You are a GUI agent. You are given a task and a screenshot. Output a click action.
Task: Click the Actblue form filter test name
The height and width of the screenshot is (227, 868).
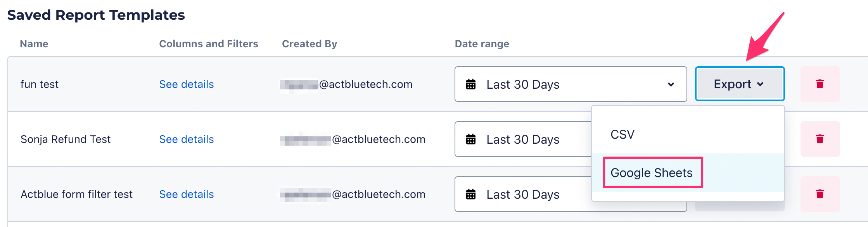pos(76,194)
